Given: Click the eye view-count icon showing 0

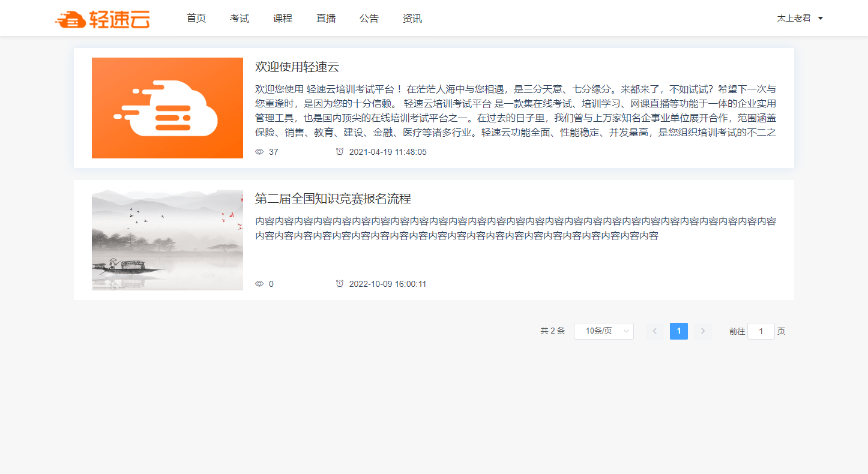Looking at the screenshot, I should [259, 284].
